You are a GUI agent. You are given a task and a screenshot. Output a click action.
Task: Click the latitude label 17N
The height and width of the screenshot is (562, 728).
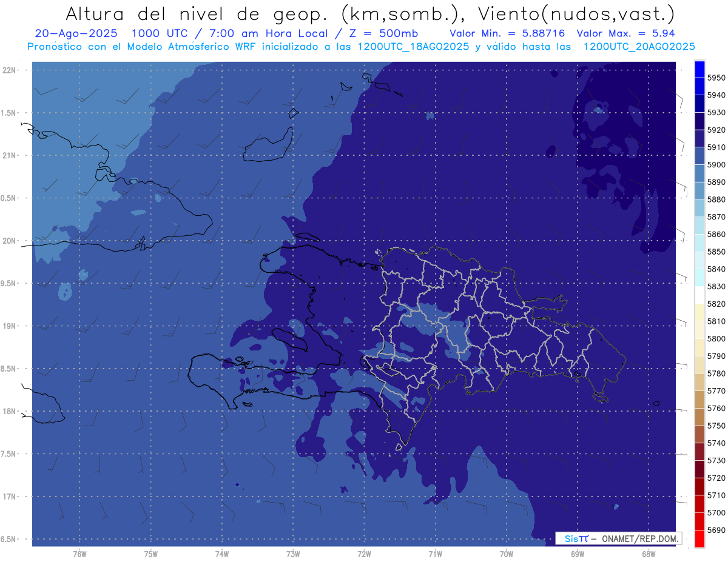coord(10,497)
